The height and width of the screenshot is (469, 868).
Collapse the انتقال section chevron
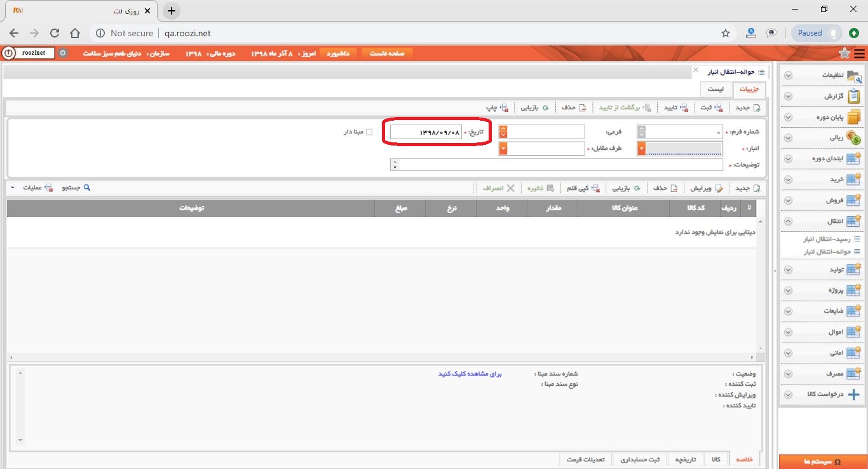coord(788,221)
